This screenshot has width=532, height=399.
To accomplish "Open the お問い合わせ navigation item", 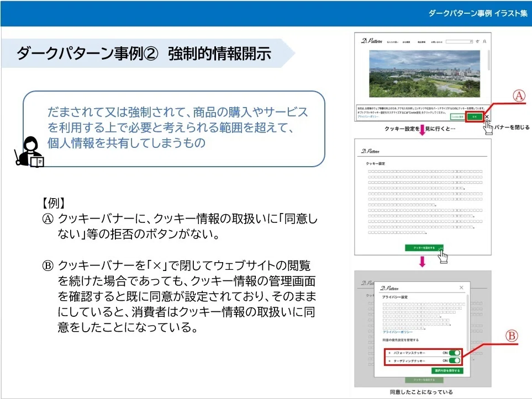I will (x=436, y=42).
